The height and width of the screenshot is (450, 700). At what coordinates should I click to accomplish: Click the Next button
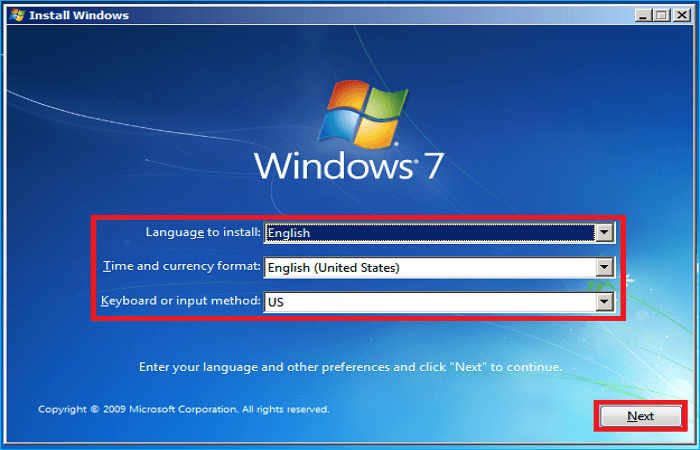[640, 416]
